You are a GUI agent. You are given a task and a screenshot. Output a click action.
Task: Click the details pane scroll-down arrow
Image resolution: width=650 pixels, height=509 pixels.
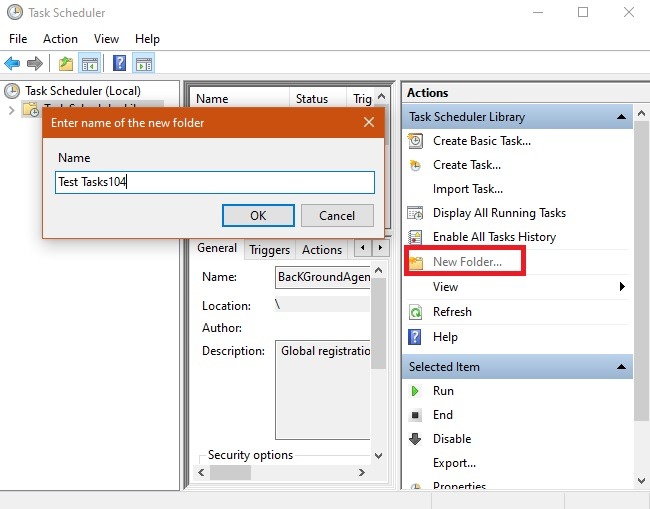click(x=378, y=456)
